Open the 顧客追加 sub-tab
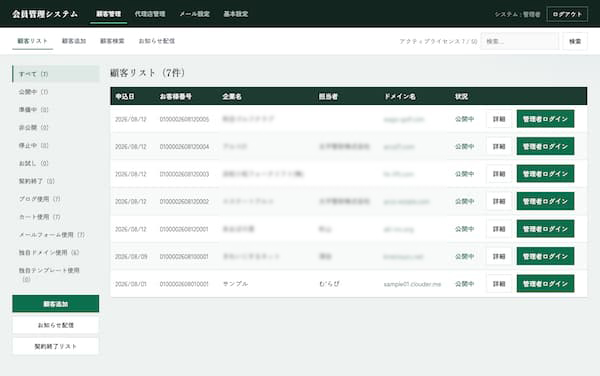This screenshot has width=600, height=376. click(x=74, y=41)
